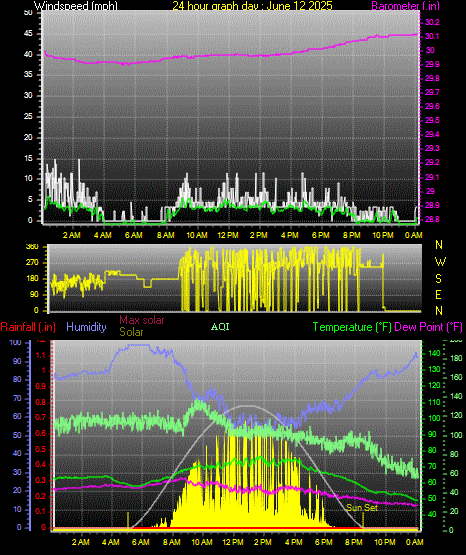Image resolution: width=466 pixels, height=555 pixels.
Task: Click the 140 temperature axis value
Action: (434, 353)
